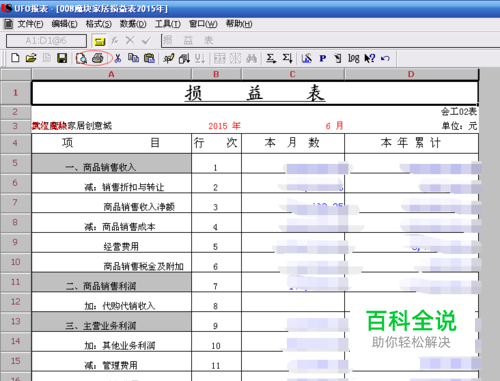Click the context help arrow-question icon
Viewport: 500px width, 381px height.
(370, 58)
